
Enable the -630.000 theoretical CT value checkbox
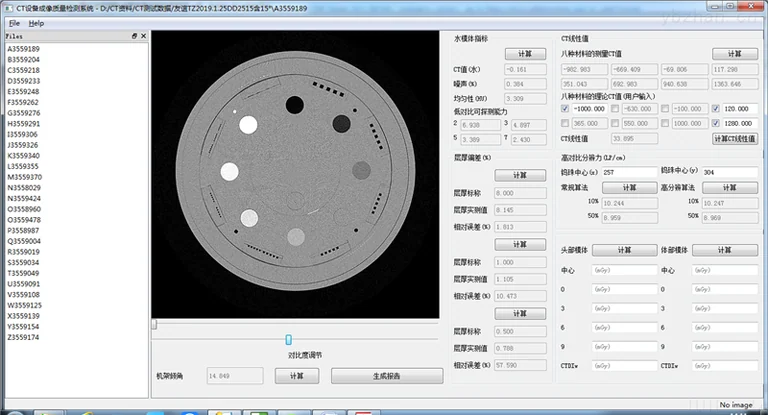click(x=615, y=109)
